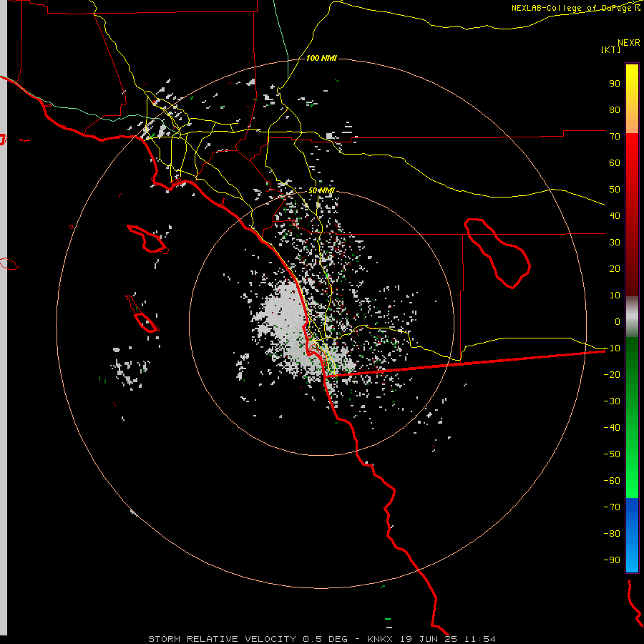Pick the gray zero-velocity band of color bar
This screenshot has height=644, width=644.
[x=632, y=317]
